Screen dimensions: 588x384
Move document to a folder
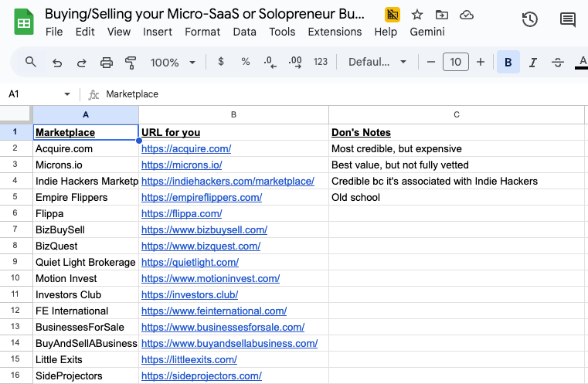pyautogui.click(x=442, y=15)
